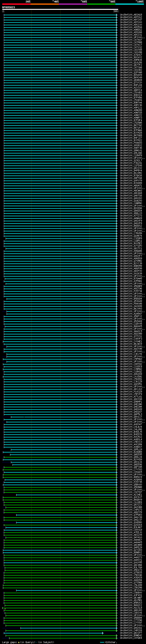146x644 pixels.
Task: Select the UniRef100_B2VVD9 hit label
Action: 131,459
